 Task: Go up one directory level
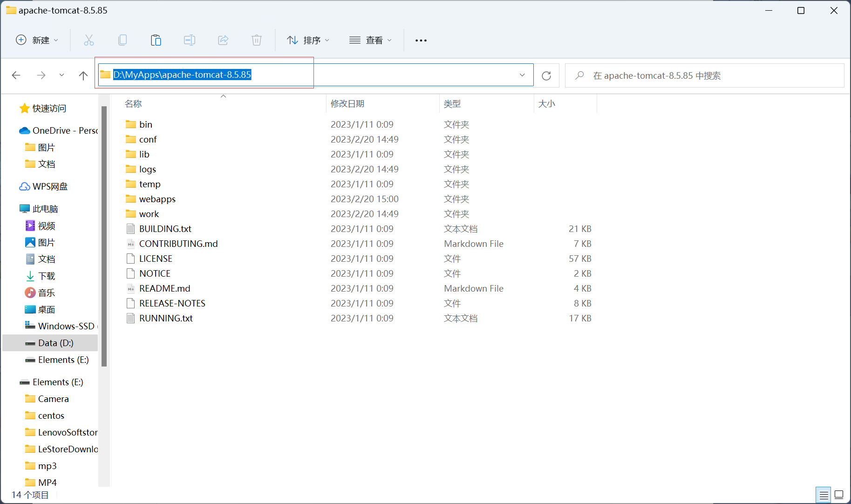83,75
